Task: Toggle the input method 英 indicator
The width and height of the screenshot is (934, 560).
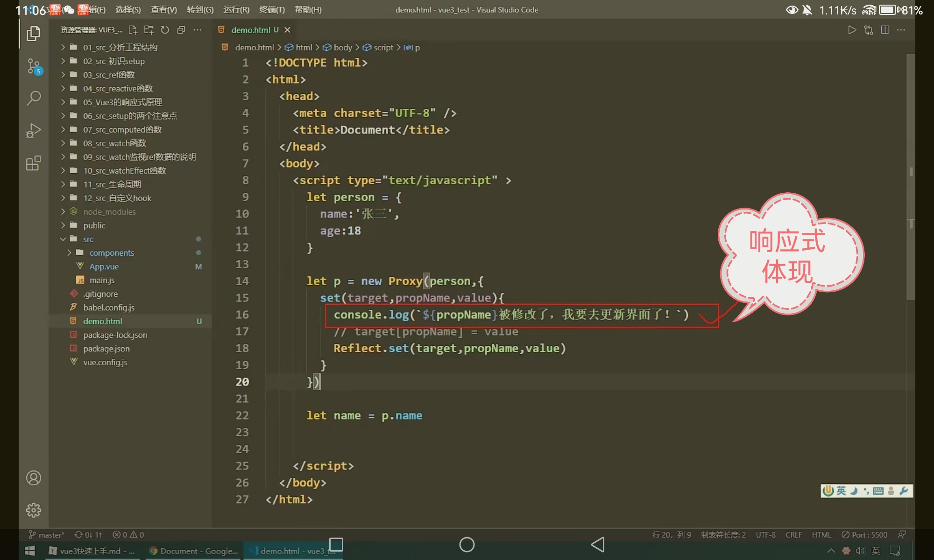Action: pyautogui.click(x=841, y=490)
